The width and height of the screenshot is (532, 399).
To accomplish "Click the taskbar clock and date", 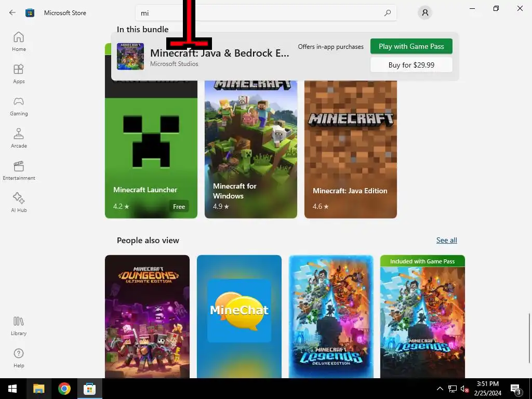I will coord(487,389).
